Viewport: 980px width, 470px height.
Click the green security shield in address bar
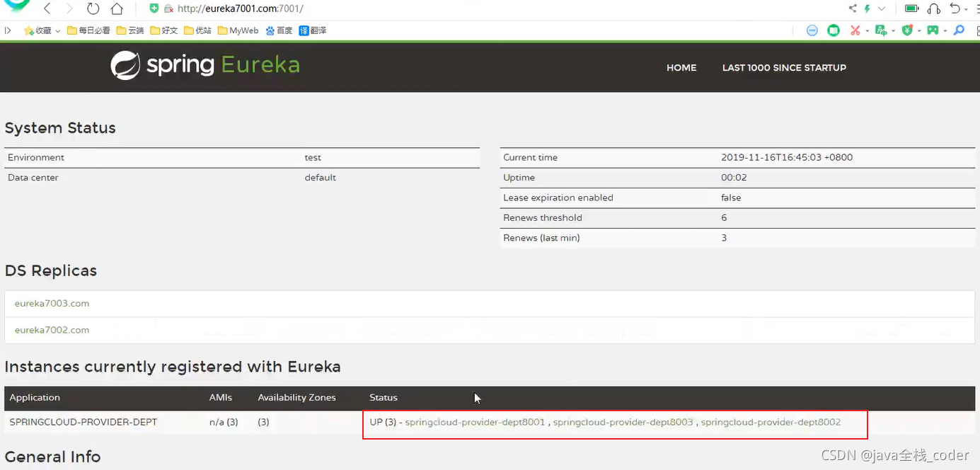pos(154,8)
